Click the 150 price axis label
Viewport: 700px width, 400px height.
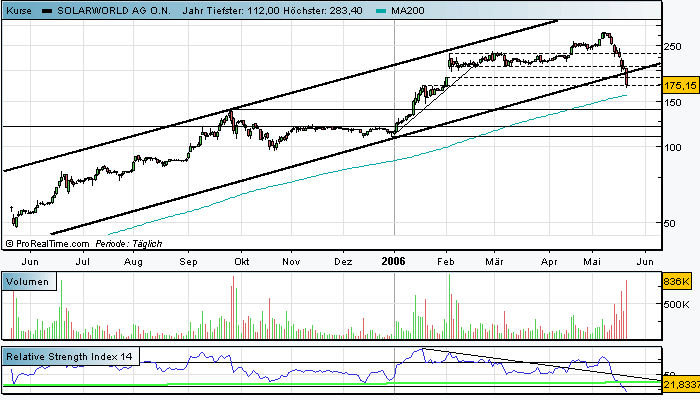pos(672,102)
